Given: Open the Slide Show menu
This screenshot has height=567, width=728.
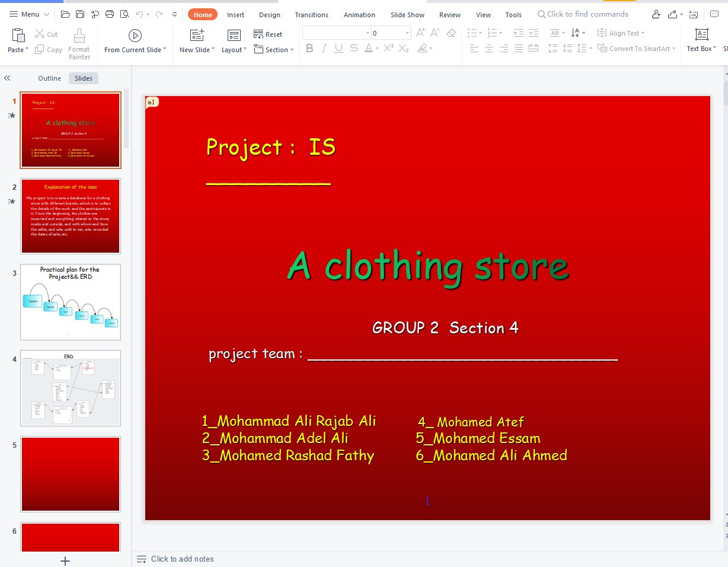Looking at the screenshot, I should click(407, 15).
